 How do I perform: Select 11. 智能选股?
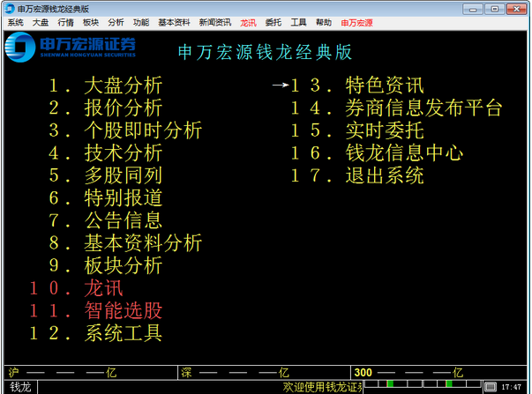(96, 310)
